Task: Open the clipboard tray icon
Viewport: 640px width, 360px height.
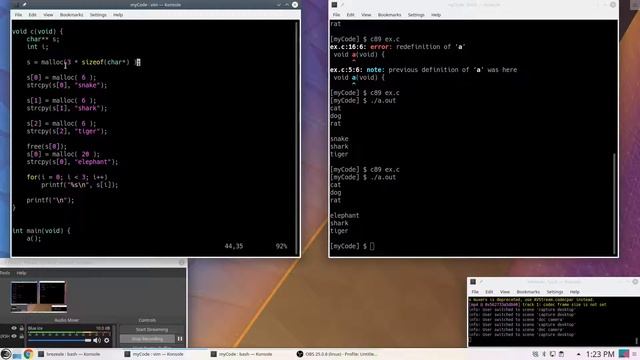Action: point(561,354)
